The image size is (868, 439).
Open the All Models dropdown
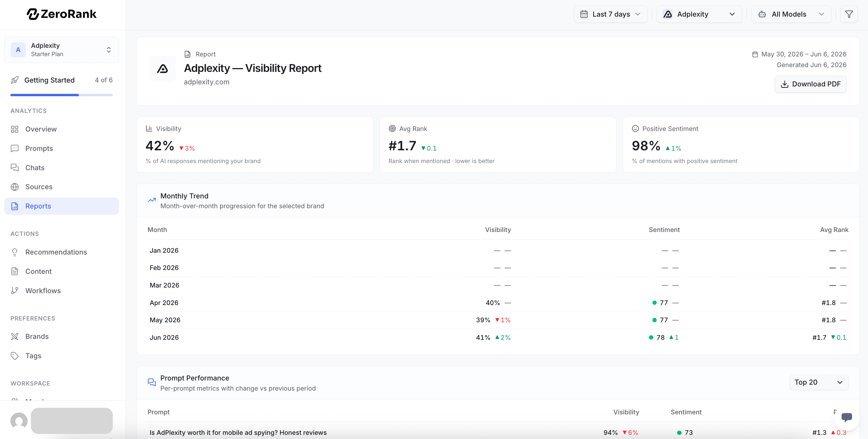point(791,14)
